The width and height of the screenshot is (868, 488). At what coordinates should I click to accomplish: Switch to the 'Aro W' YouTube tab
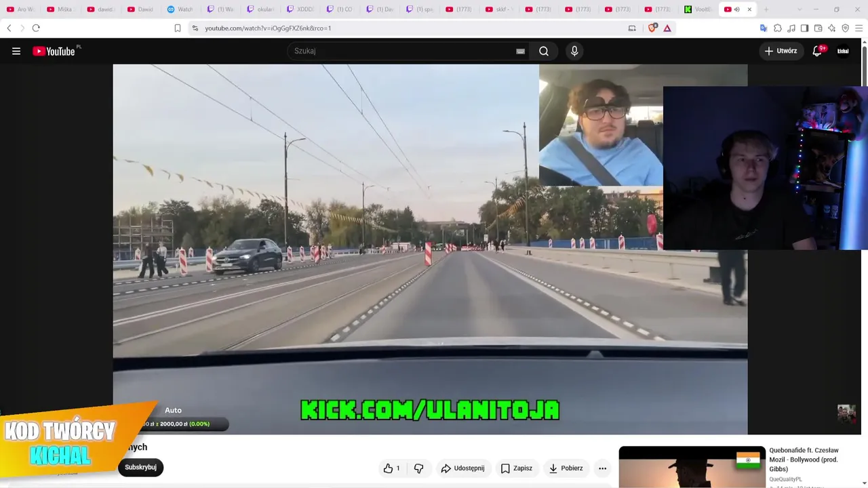pyautogui.click(x=20, y=9)
